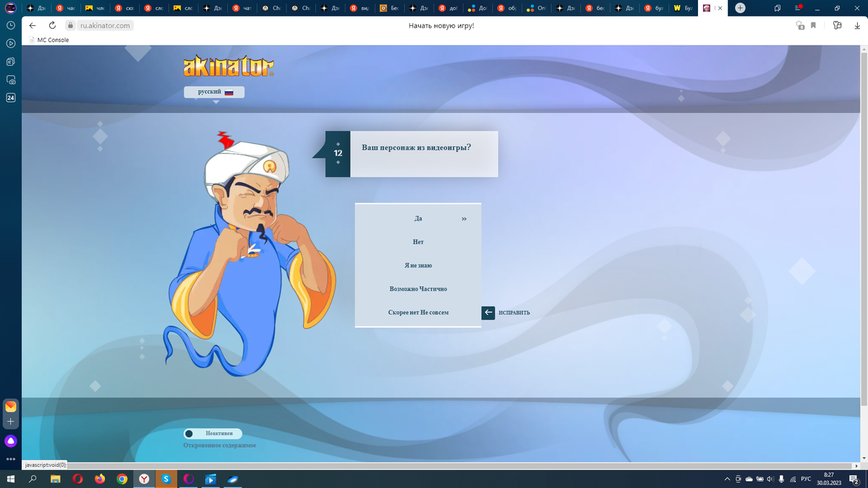Open File Explorer from taskbar

click(55, 479)
